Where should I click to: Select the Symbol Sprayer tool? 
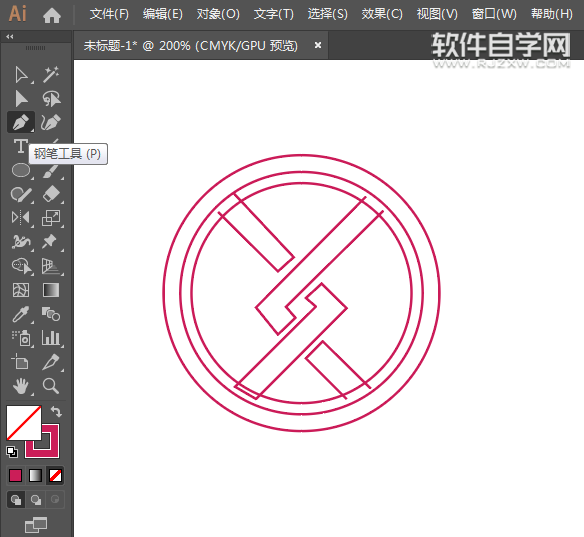21,338
